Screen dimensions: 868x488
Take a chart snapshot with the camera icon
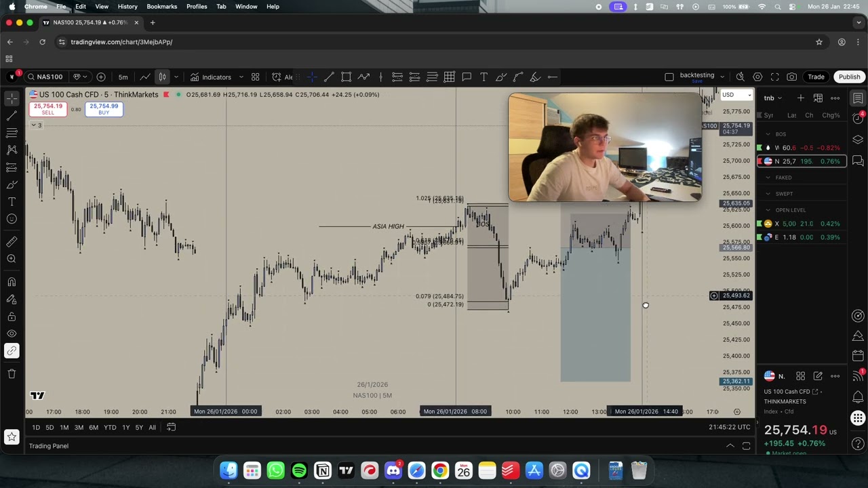pyautogui.click(x=791, y=77)
